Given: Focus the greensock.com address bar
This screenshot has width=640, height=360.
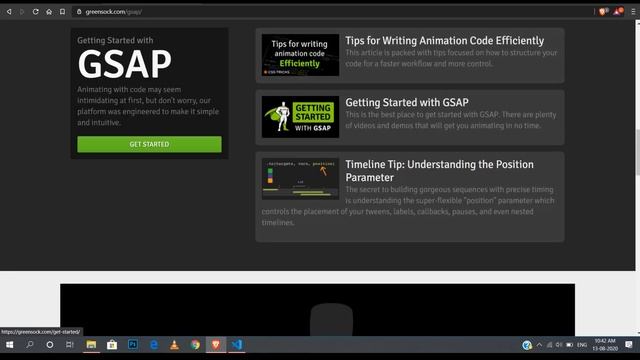Looking at the screenshot, I should click(x=331, y=12).
